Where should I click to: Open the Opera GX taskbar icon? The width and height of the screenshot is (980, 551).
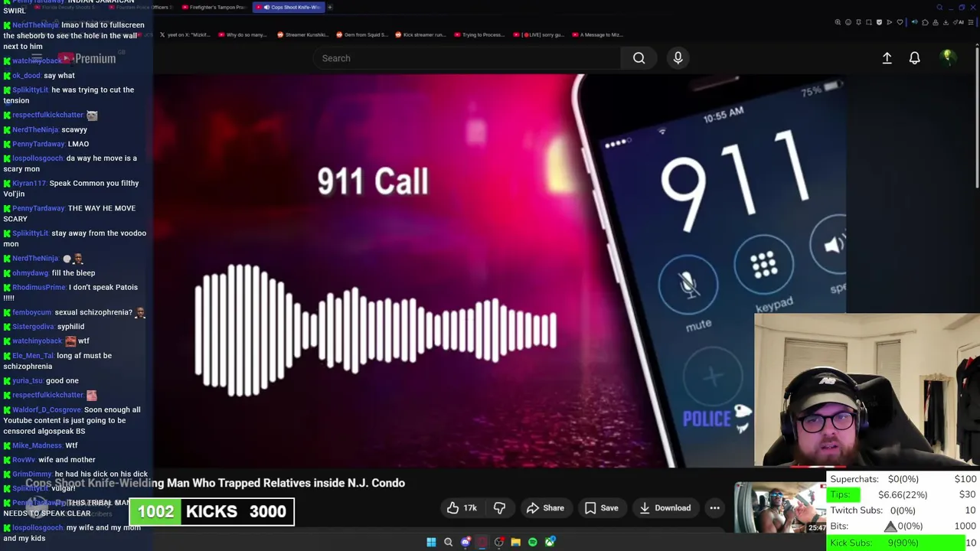tap(482, 542)
